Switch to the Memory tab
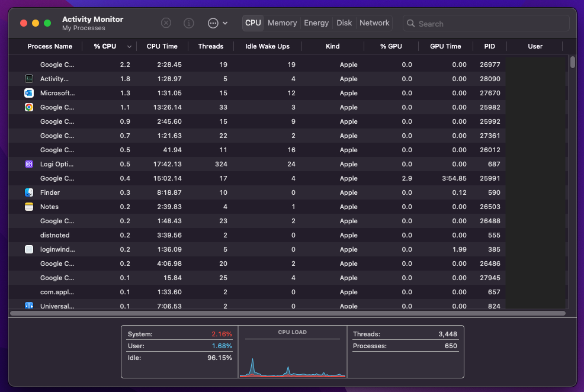Viewport: 584px width, 392px height. coord(283,23)
